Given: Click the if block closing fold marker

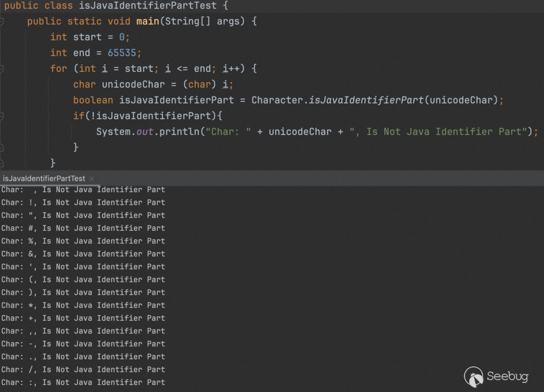Looking at the screenshot, I should [x=2, y=147].
